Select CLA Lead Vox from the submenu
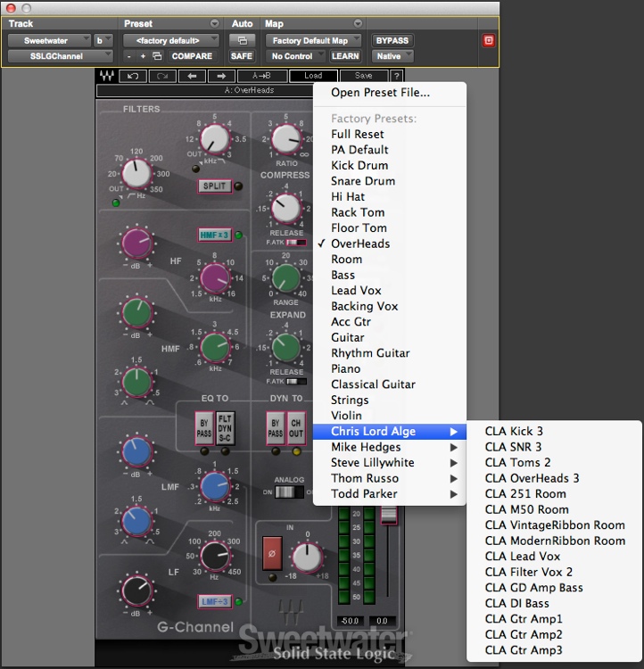 (x=554, y=557)
